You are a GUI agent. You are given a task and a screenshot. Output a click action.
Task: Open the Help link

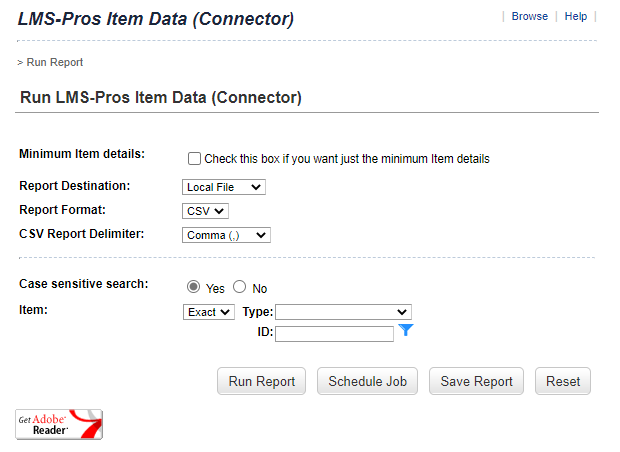coord(576,17)
